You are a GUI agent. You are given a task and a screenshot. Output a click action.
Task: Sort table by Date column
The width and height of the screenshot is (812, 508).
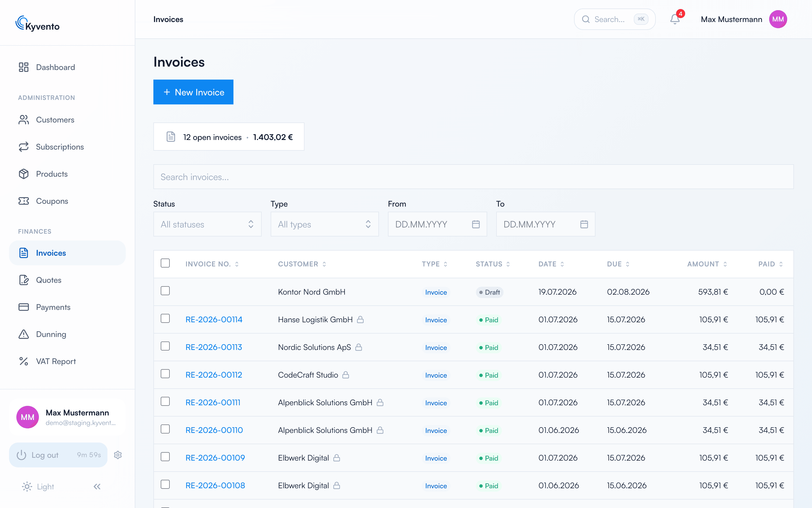click(551, 264)
